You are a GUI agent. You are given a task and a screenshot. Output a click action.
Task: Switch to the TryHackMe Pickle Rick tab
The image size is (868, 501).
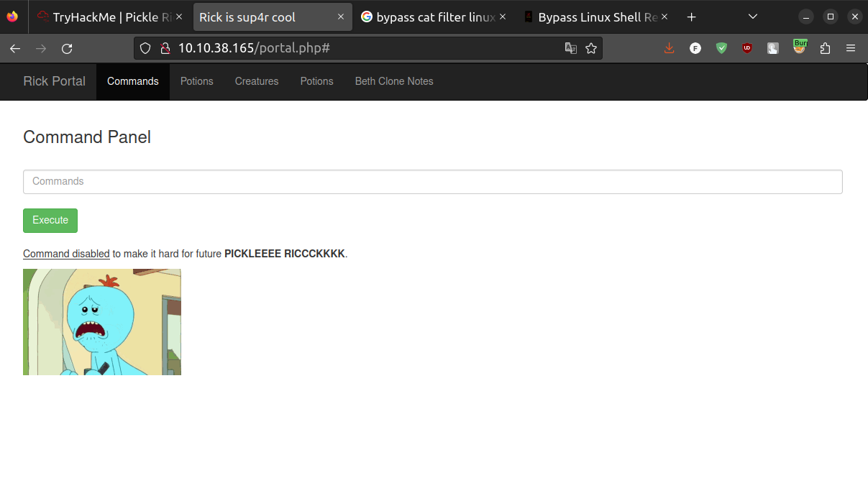pos(111,17)
